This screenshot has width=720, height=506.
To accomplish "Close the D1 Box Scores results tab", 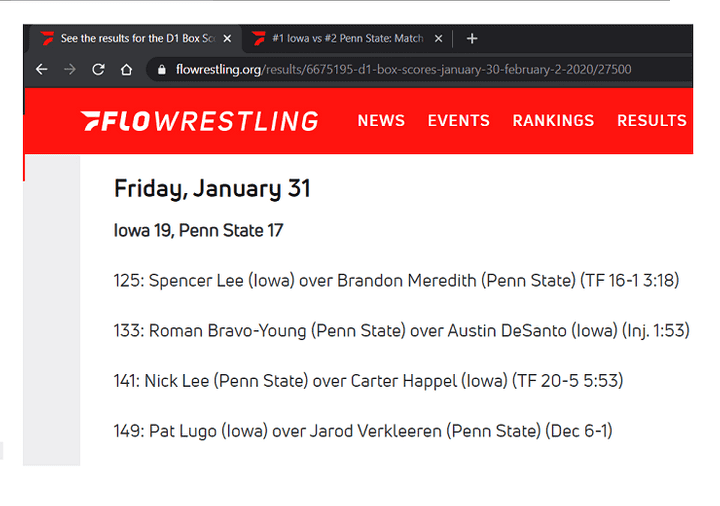I will 227,39.
